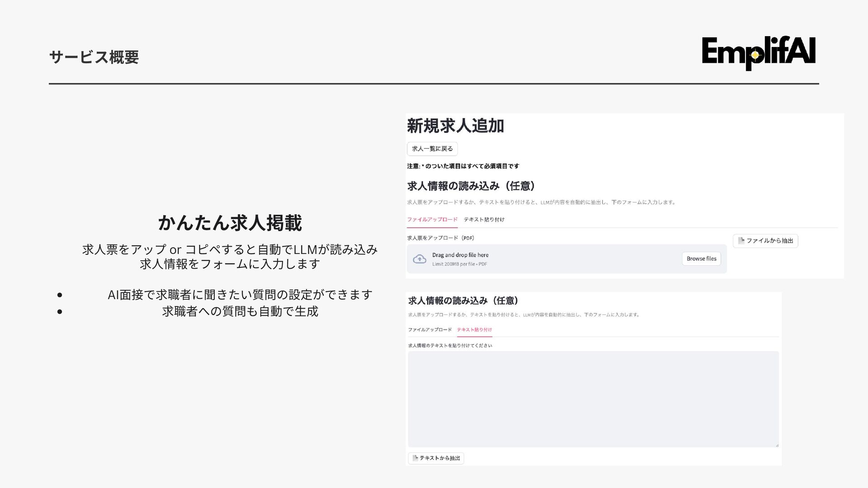Viewport: 868px width, 488px height.
Task: Click the 新規求人追加 page heading
Action: pos(455,126)
